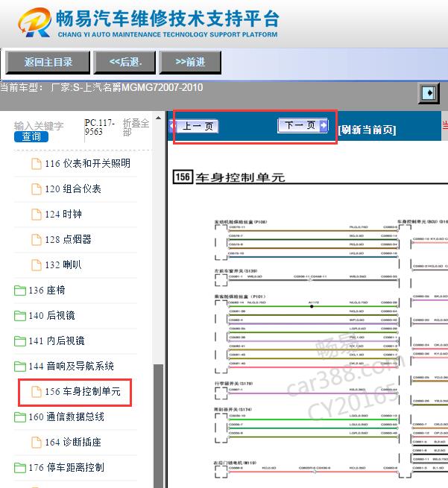Image resolution: width=448 pixels, height=488 pixels.
Task: Click document icon beside 124 时钟
Action: (x=37, y=214)
